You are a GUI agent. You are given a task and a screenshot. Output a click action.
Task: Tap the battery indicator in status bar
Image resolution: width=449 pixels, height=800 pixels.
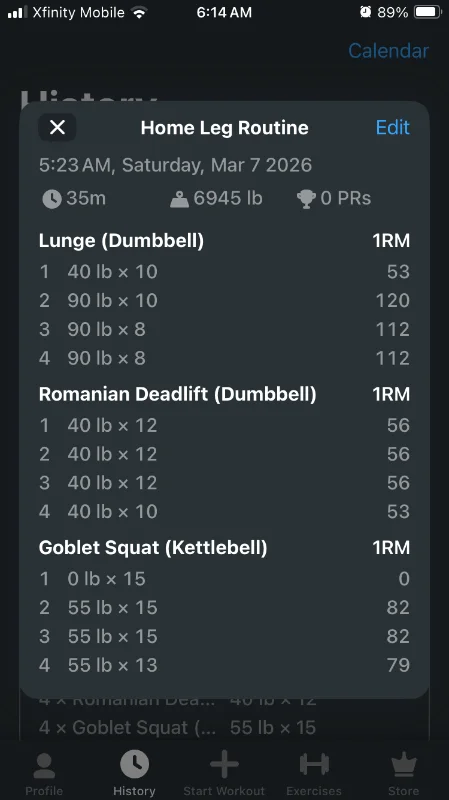coord(428,12)
